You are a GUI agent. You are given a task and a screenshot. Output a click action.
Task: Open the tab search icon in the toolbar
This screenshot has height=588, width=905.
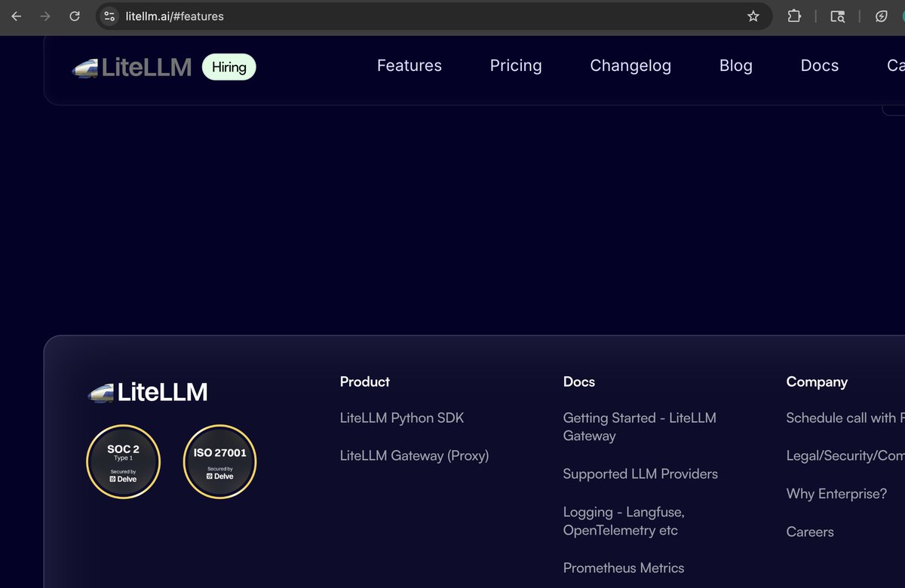[x=838, y=16]
